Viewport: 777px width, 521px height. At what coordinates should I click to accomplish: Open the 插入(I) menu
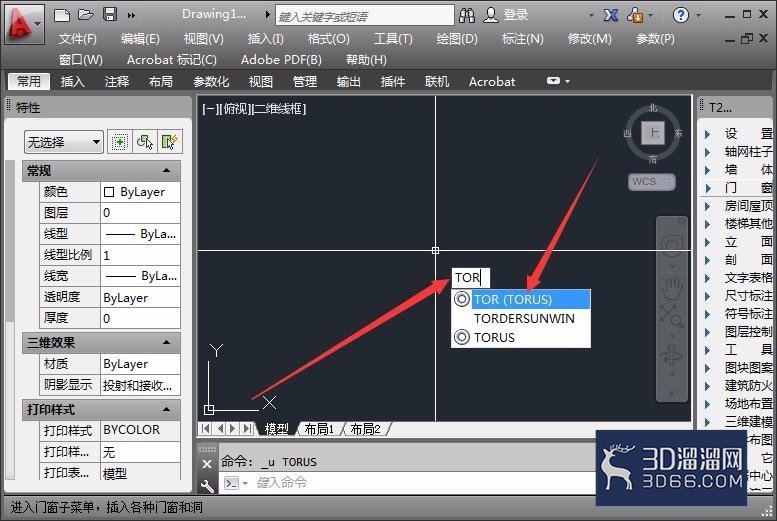(266, 39)
